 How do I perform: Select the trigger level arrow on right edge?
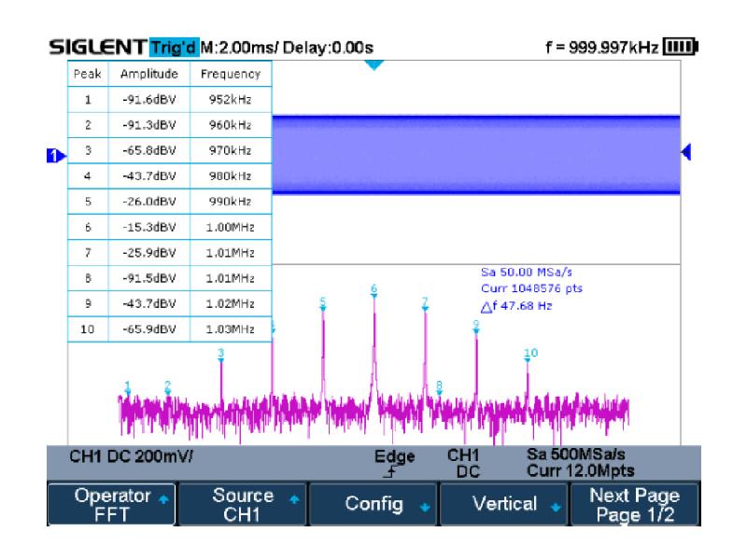point(687,152)
